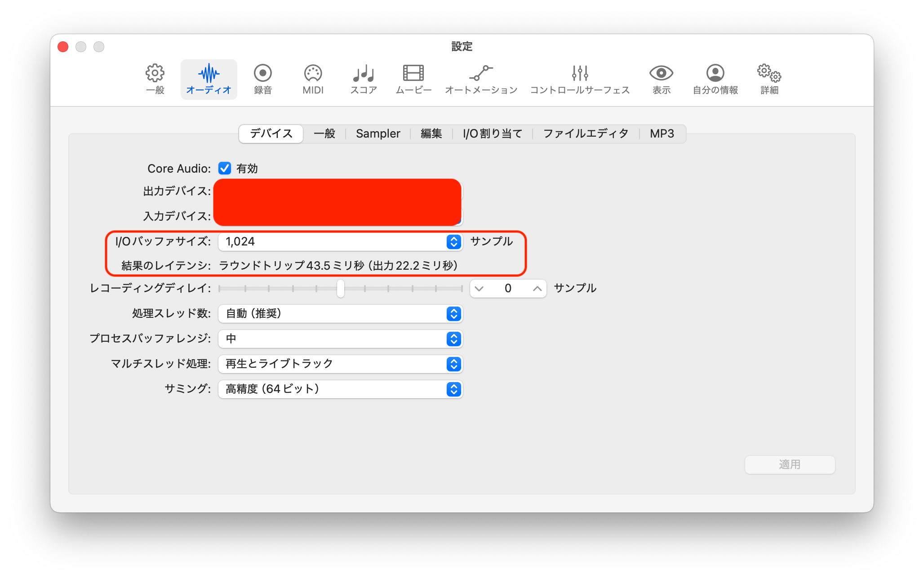Image resolution: width=924 pixels, height=579 pixels.
Task: Switch to the I/O割り当て tab
Action: click(x=493, y=134)
